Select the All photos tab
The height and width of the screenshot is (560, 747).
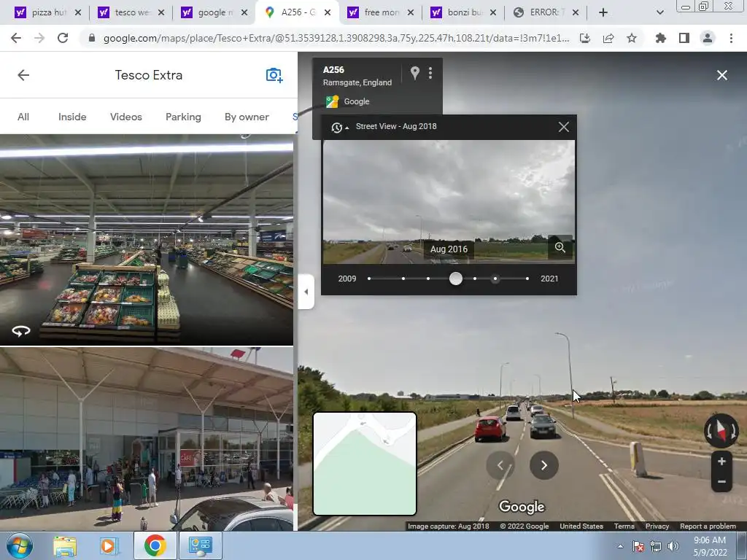point(23,117)
